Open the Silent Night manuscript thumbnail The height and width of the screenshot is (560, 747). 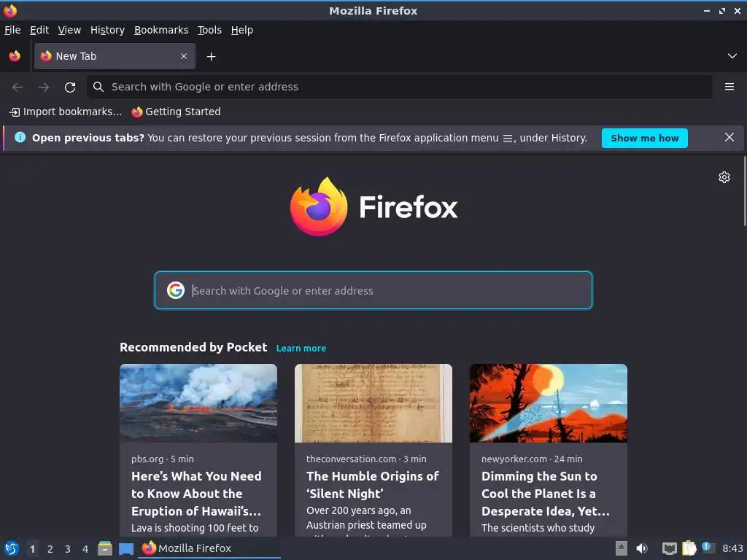click(373, 402)
